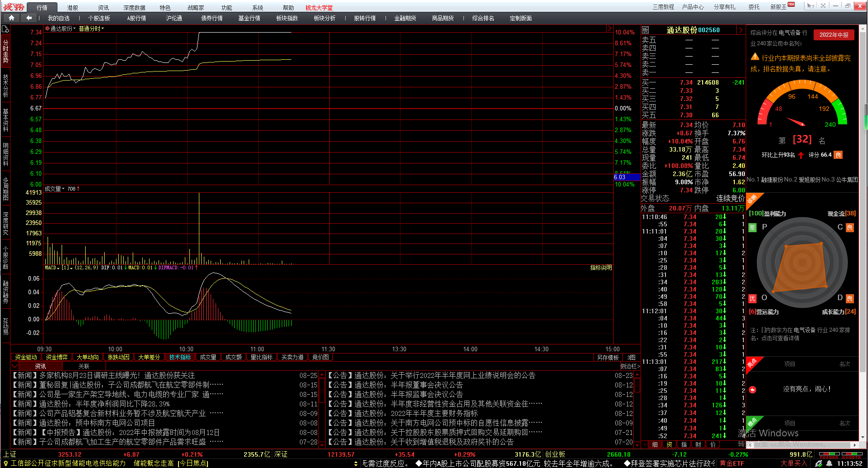Image resolution: width=868 pixels, height=468 pixels.
Task: Toggle the 资金博弈 indicator tab
Action: click(57, 357)
